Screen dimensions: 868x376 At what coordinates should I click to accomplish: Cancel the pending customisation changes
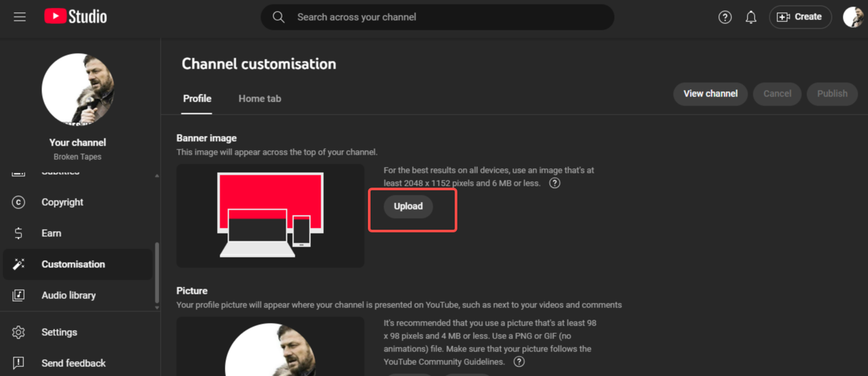point(777,93)
